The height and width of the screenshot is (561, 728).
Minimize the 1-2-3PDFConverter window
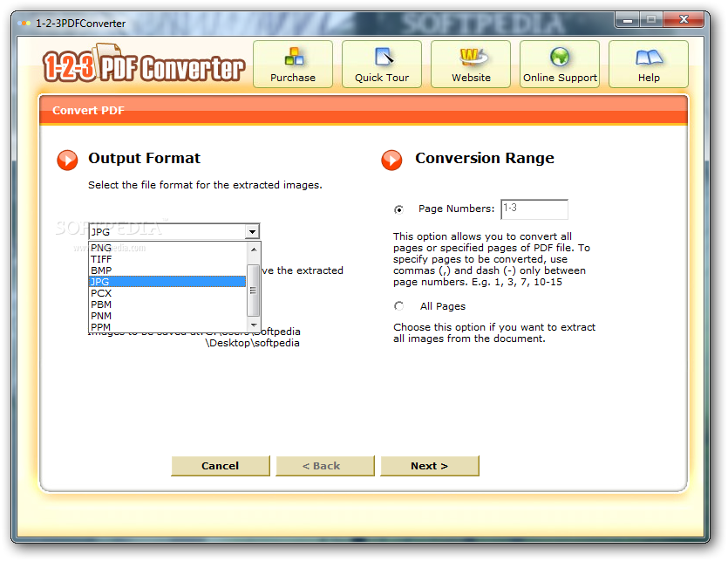(x=628, y=19)
